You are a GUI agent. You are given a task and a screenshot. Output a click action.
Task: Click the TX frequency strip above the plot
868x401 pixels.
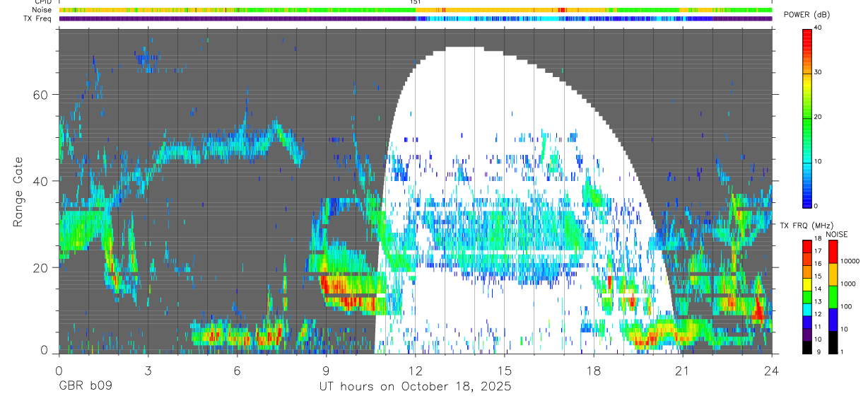click(x=416, y=18)
